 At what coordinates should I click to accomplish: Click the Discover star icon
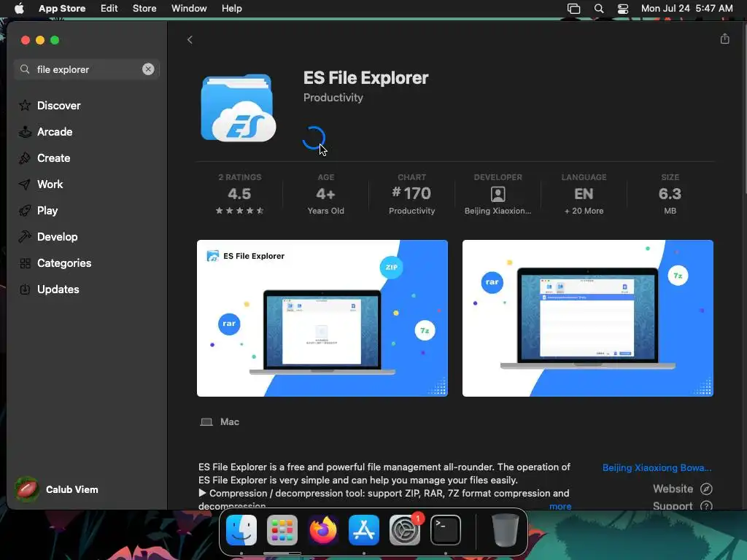pyautogui.click(x=25, y=105)
